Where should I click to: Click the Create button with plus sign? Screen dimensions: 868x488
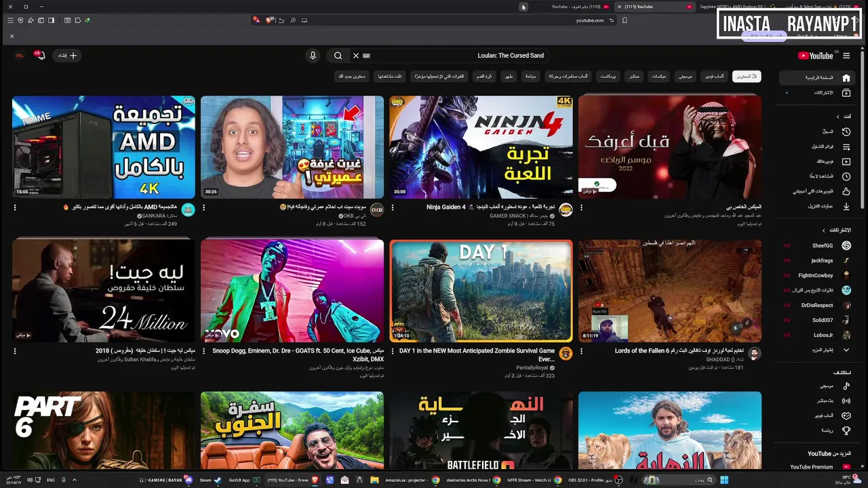pos(68,56)
